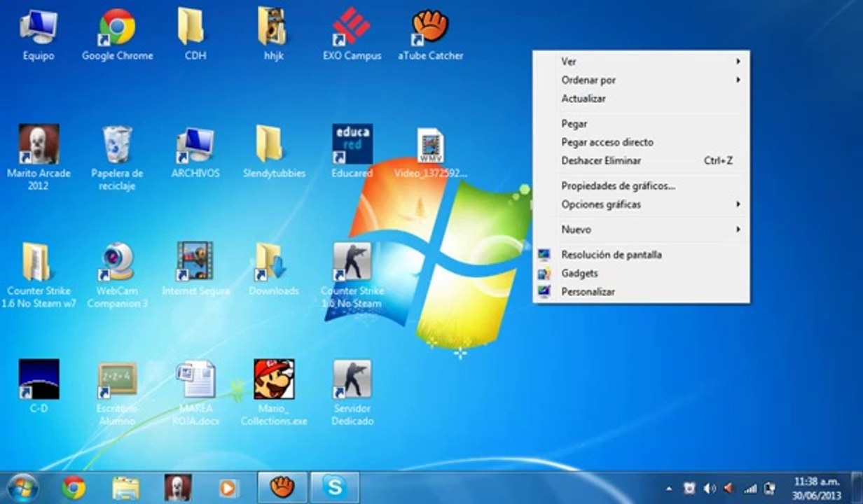The width and height of the screenshot is (863, 504).
Task: Click the red muted speaker tray icon
Action: click(x=729, y=488)
